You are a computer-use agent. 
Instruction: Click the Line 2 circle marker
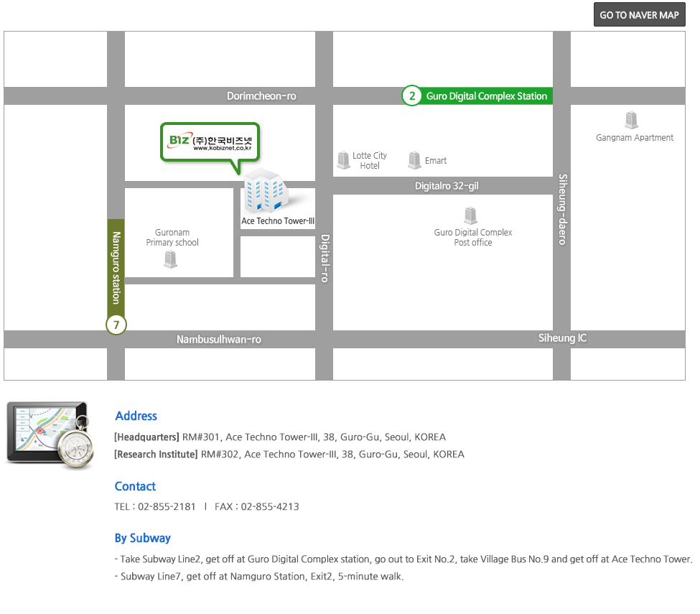point(411,96)
